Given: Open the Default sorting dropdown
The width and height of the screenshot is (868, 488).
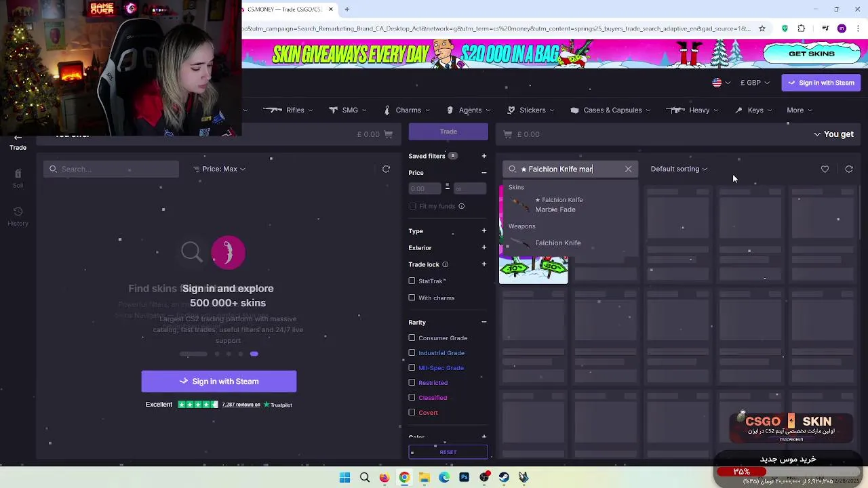Looking at the screenshot, I should pos(679,169).
